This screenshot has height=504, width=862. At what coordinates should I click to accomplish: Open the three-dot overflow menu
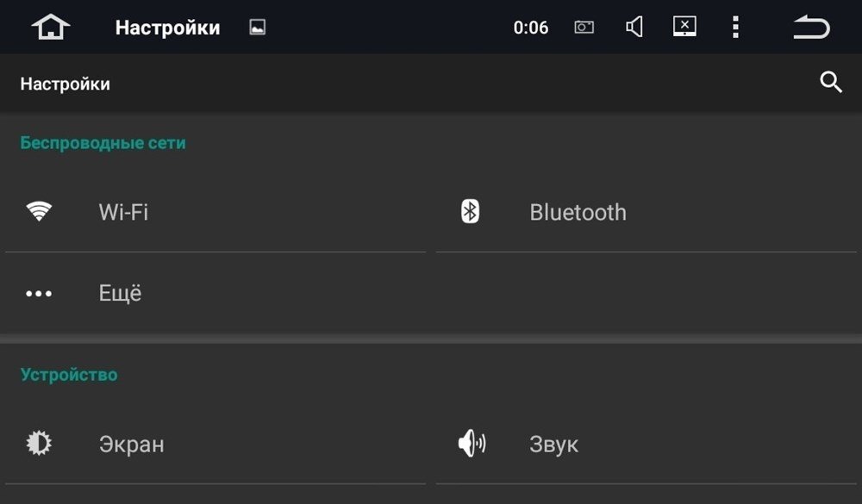point(735,28)
